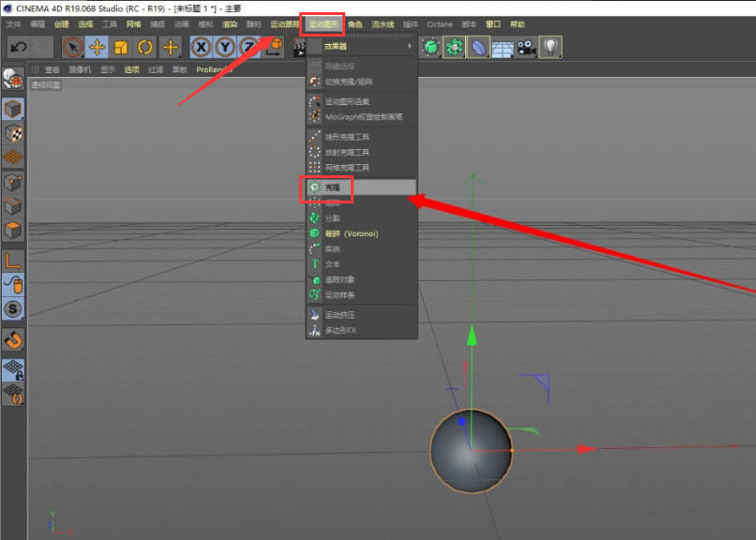756x540 pixels.
Task: Toggle X axis lock button
Action: tap(200, 47)
